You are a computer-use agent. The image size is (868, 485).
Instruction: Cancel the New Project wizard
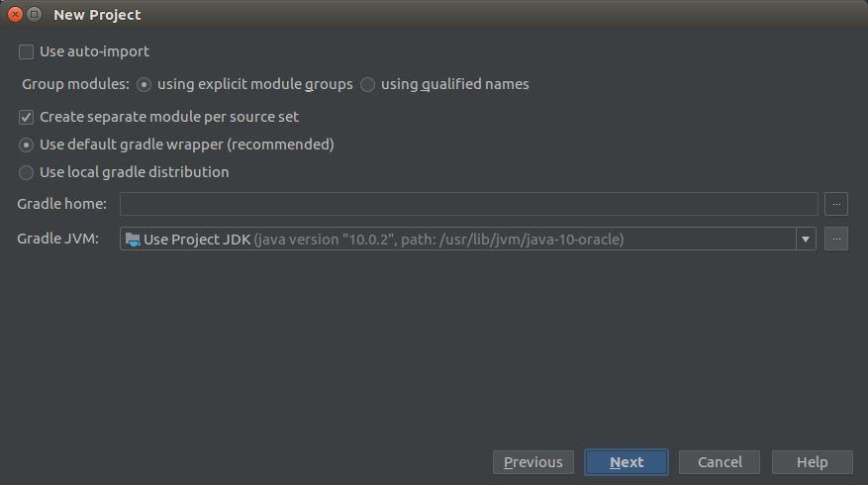tap(720, 462)
